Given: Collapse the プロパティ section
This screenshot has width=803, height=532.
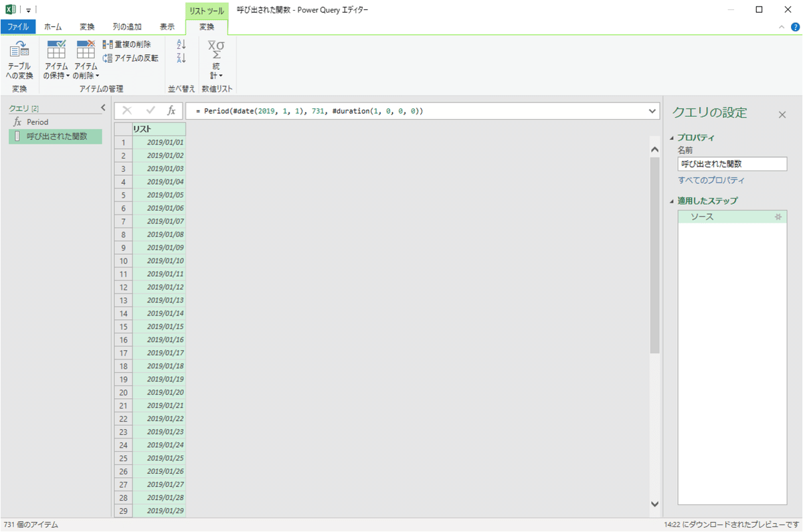Looking at the screenshot, I should 672,138.
